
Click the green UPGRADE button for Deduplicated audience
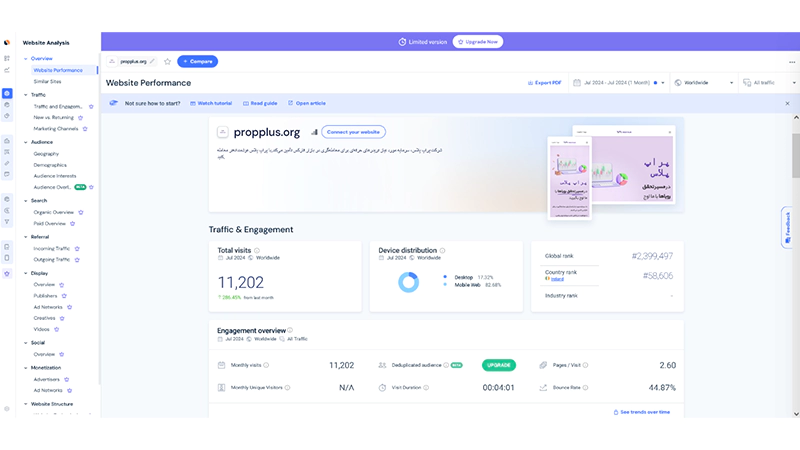coord(498,365)
